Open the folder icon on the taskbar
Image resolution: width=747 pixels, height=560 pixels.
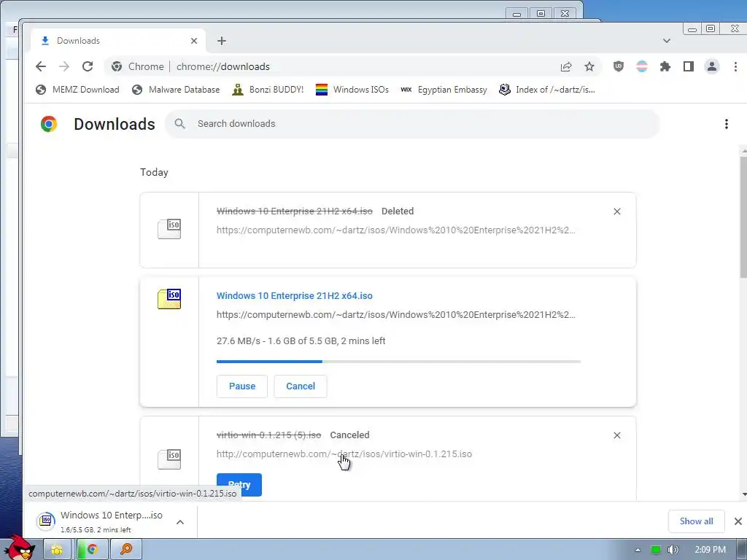click(x=57, y=550)
